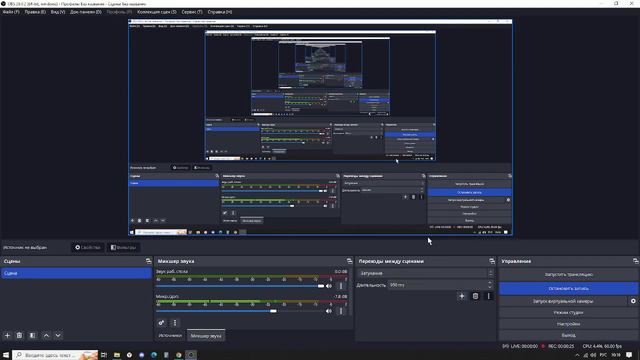Open notification center in system tray
Screen dimensions: 640x360
[629, 355]
